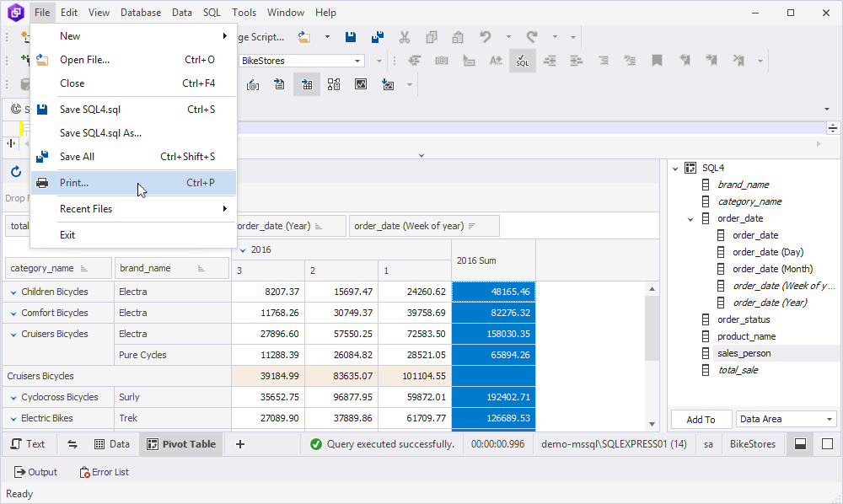Click the Increase Indent toolbar icon
Image resolution: width=843 pixels, height=504 pixels.
click(577, 61)
